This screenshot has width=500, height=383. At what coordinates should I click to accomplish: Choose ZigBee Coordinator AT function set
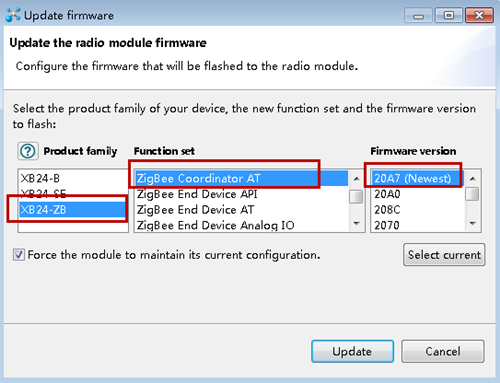[x=242, y=178]
